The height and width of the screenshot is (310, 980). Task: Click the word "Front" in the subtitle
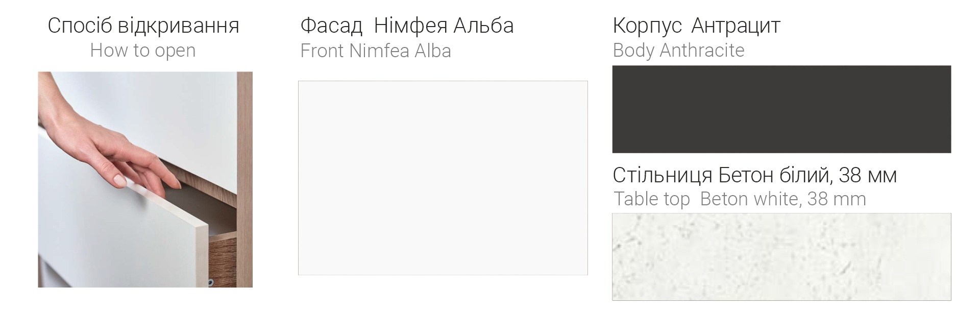pos(322,51)
